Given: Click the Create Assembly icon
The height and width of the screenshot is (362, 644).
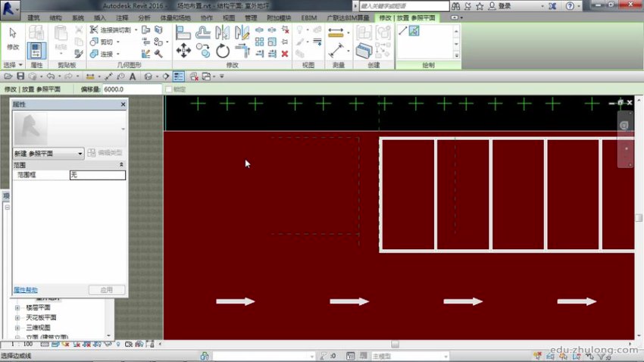Looking at the screenshot, I should pyautogui.click(x=364, y=33).
